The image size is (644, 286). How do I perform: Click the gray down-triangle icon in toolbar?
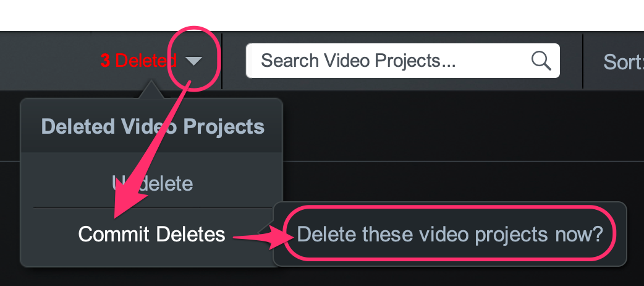(x=194, y=61)
